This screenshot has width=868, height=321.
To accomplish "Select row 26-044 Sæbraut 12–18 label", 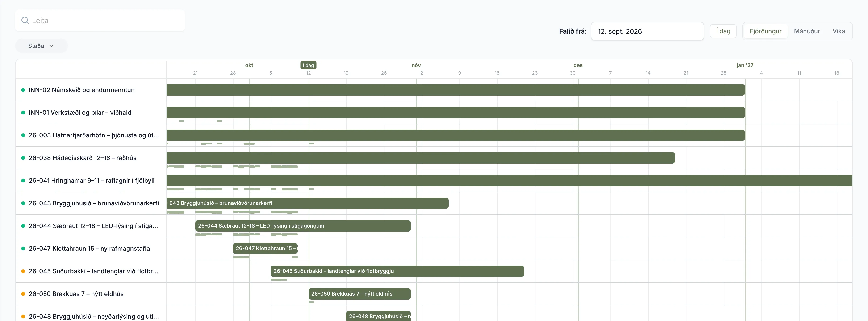I will (93, 226).
